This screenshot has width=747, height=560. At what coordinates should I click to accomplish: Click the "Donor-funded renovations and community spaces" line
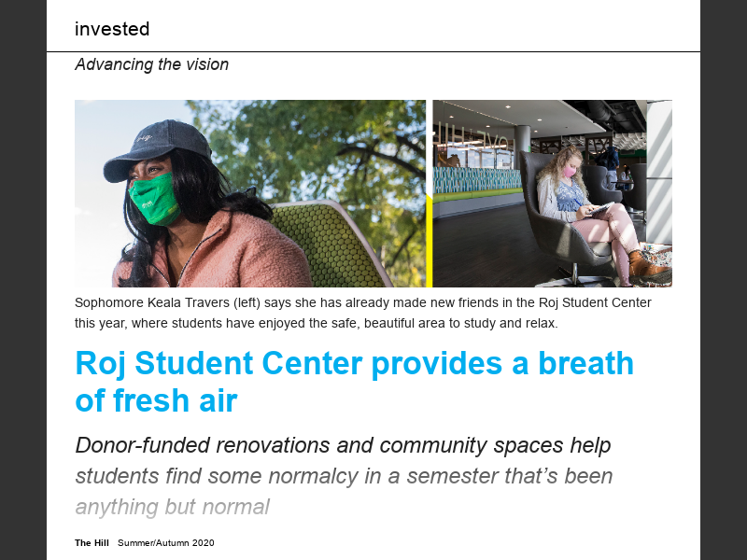pyautogui.click(x=343, y=445)
